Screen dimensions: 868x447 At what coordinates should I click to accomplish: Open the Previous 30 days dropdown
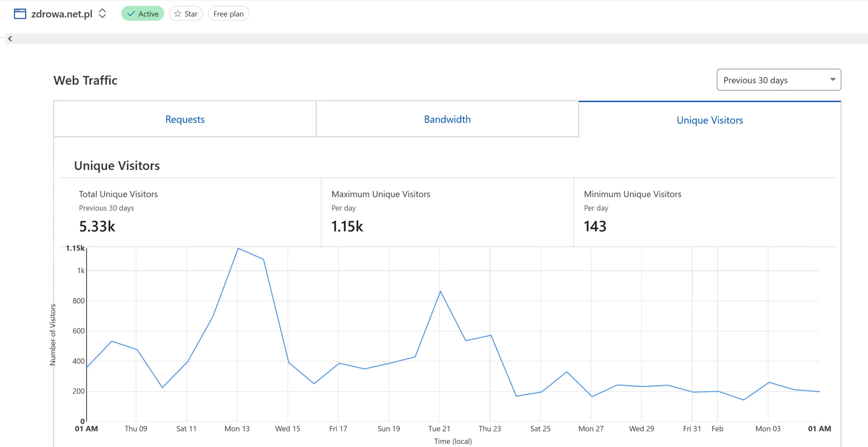coord(778,80)
